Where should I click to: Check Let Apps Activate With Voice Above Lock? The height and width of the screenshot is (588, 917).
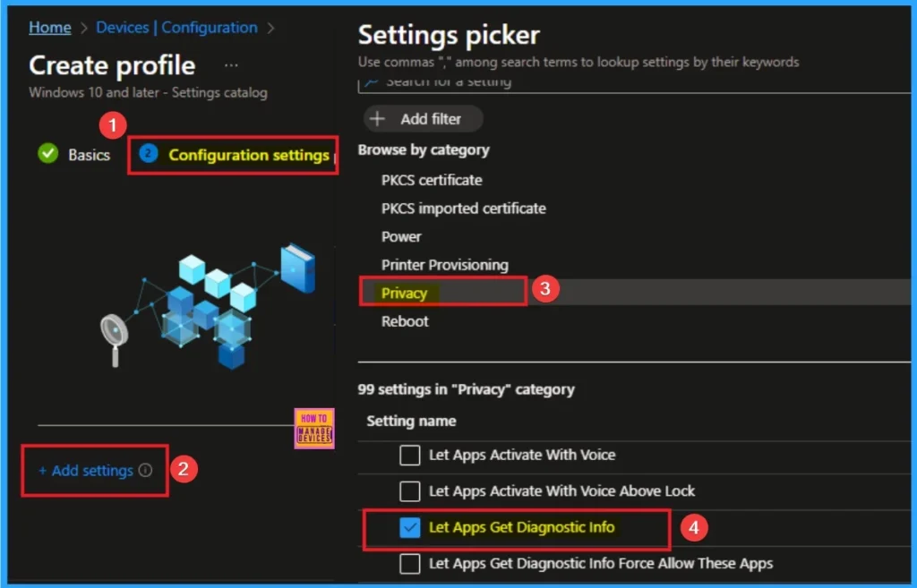tap(410, 491)
